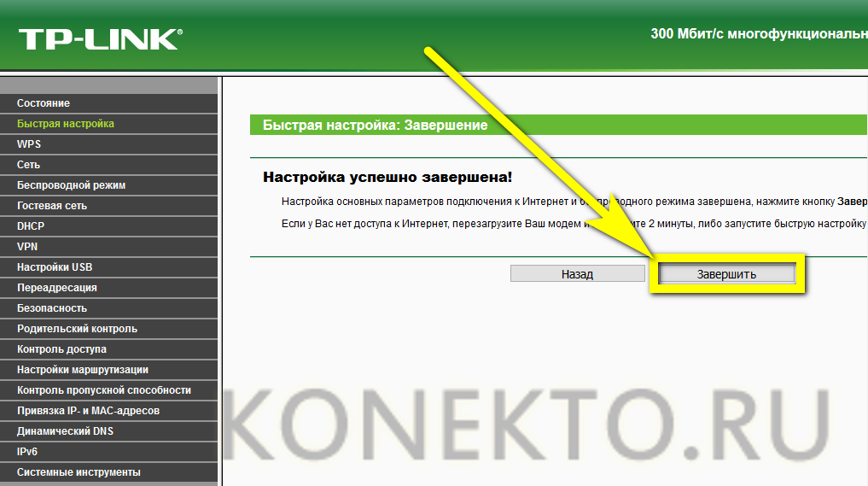This screenshot has width=868, height=486.
Task: Select Быстрая настройка in the sidebar
Action: tap(66, 124)
